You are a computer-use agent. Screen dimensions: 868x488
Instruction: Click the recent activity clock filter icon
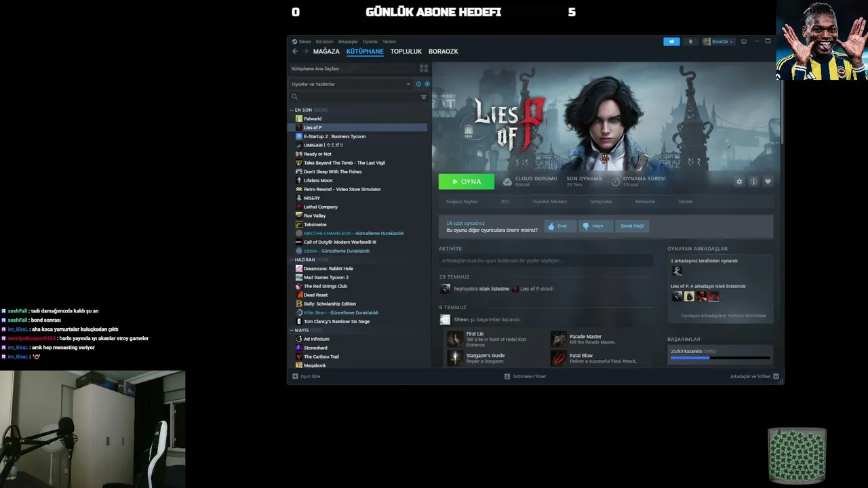click(418, 84)
